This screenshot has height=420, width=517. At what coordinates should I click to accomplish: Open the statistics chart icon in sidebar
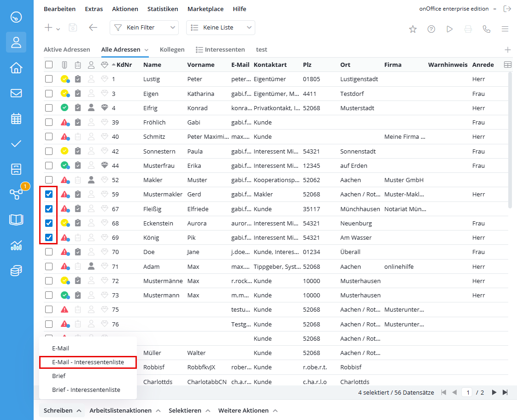[x=16, y=245]
